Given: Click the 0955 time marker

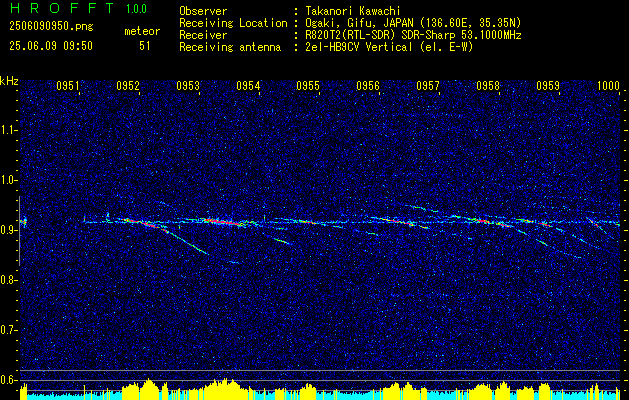Looking at the screenshot, I should click(308, 86).
